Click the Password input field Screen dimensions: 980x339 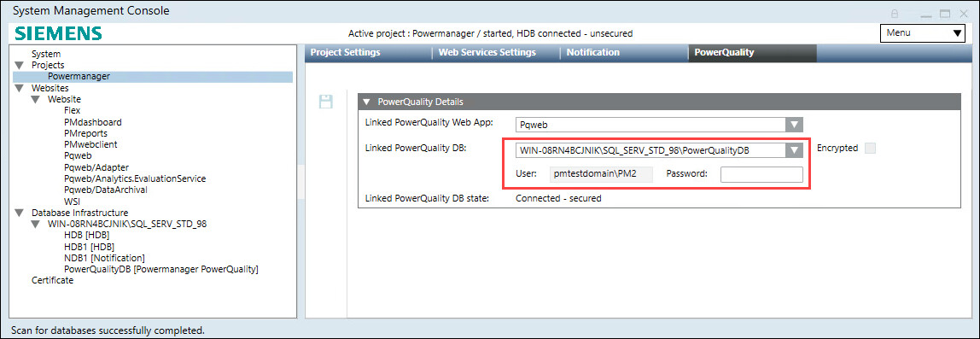(x=761, y=174)
